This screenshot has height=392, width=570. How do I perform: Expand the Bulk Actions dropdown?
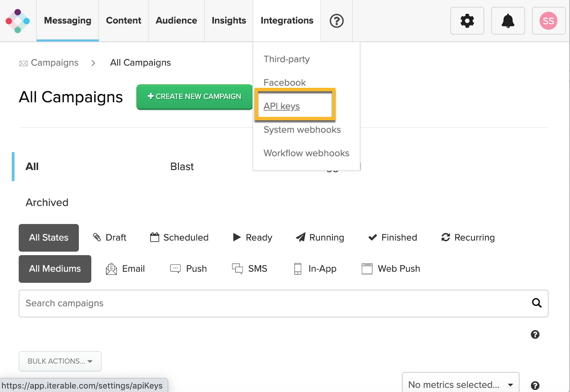pos(60,361)
